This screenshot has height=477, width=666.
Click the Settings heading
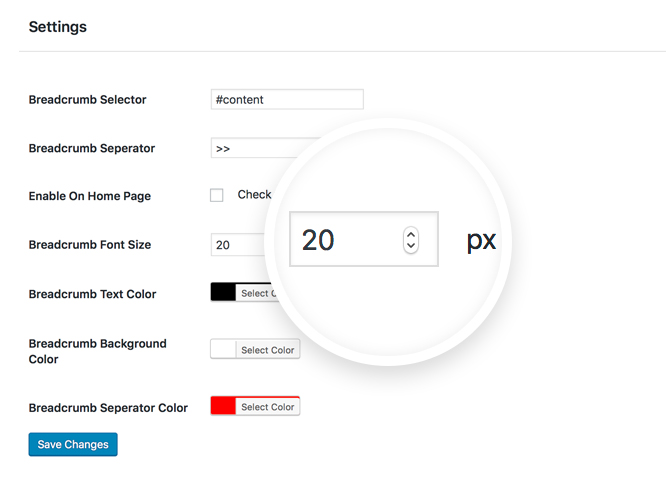(58, 27)
